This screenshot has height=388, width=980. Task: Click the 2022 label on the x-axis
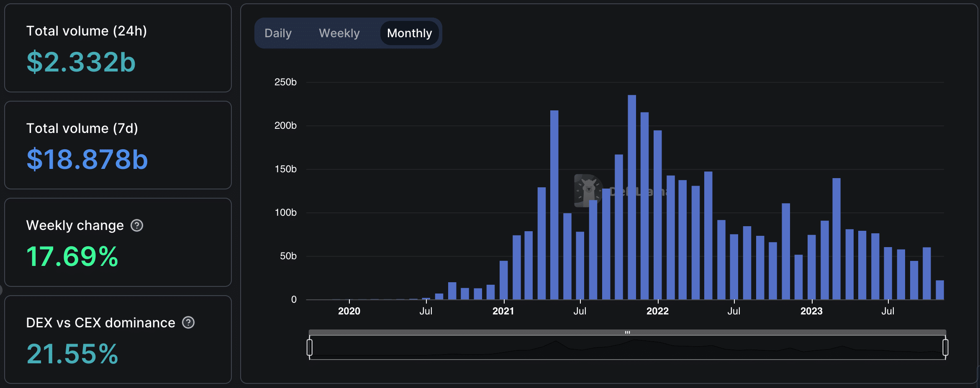pos(657,311)
